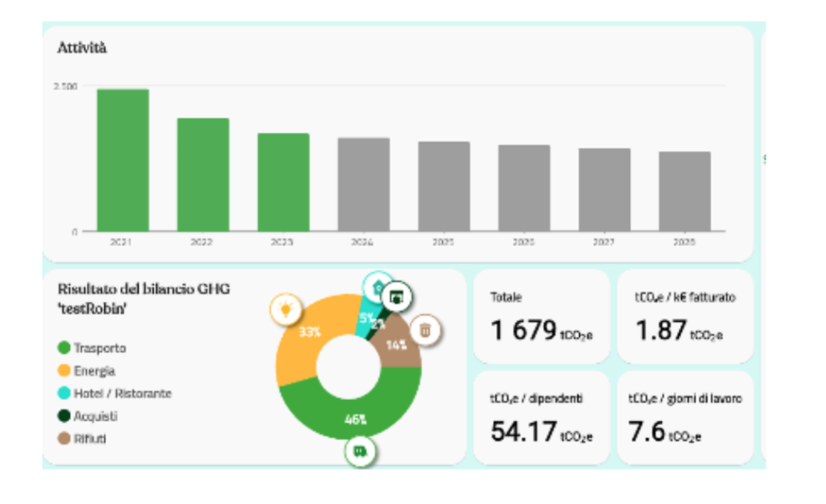Click the Trasporto legend label

click(x=100, y=348)
